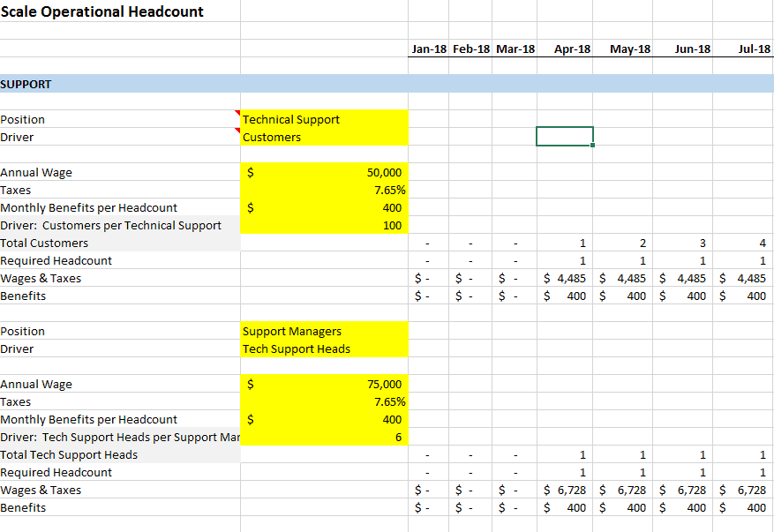Select Total Customers value 4 under Jul-18
Image resolution: width=774 pixels, height=532 pixels.
[x=743, y=243]
